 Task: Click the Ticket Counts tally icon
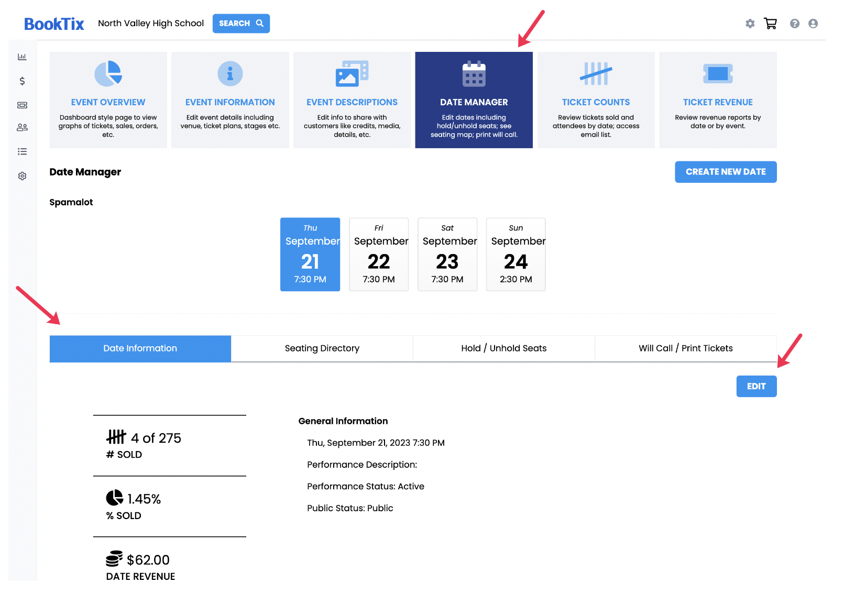click(x=596, y=73)
